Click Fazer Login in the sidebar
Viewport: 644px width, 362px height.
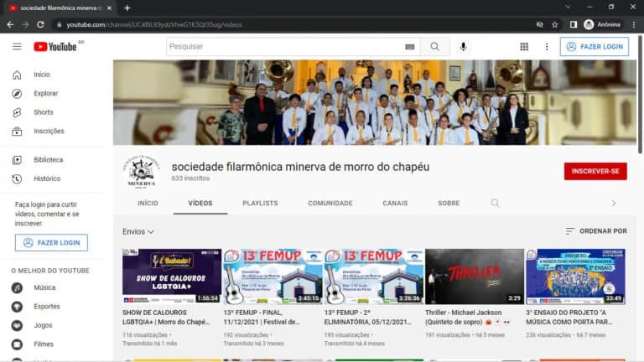pos(51,243)
